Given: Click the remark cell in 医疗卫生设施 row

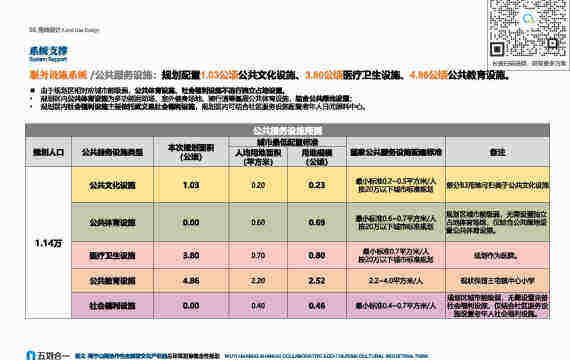Looking at the screenshot, I should pos(497,255).
